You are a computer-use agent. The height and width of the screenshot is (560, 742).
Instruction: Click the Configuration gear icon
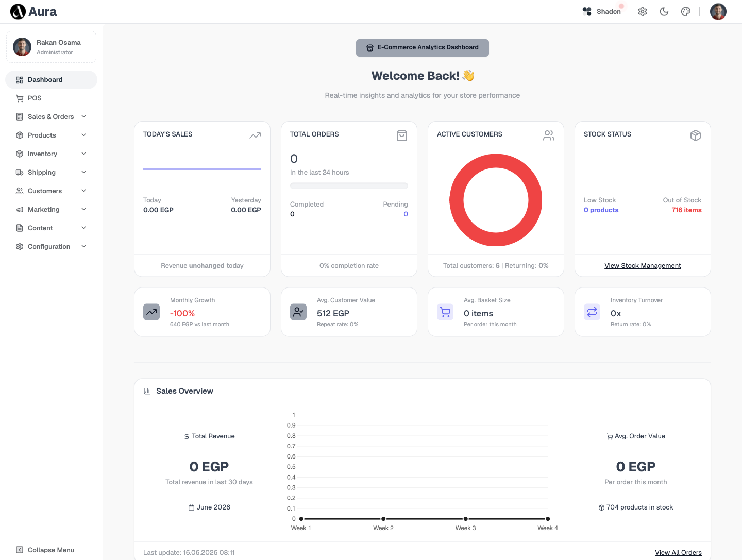[20, 247]
